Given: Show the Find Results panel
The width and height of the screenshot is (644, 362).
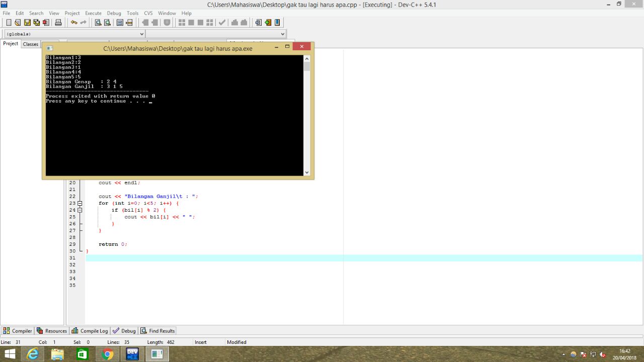Looking at the screenshot, I should click(x=160, y=330).
